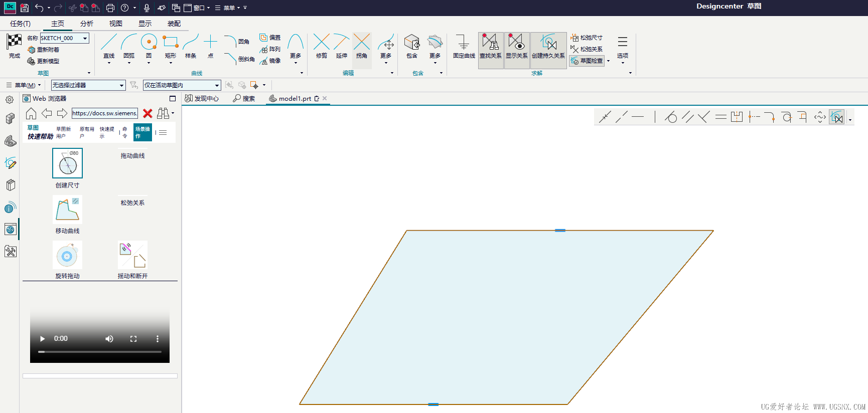This screenshot has height=413, width=868.
Task: Activate the 修剪 trim tool
Action: 322,46
